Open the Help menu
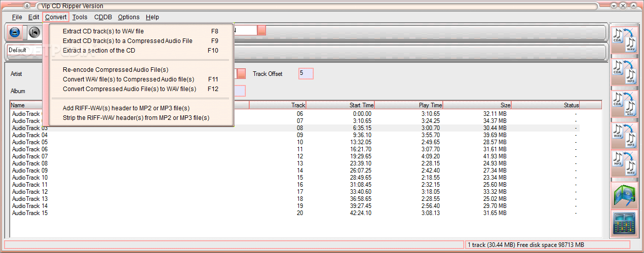 pyautogui.click(x=152, y=17)
